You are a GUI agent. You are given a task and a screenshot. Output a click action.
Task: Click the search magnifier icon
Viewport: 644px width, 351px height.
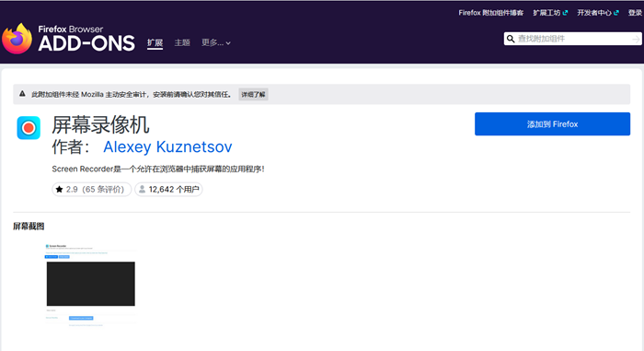click(x=511, y=39)
